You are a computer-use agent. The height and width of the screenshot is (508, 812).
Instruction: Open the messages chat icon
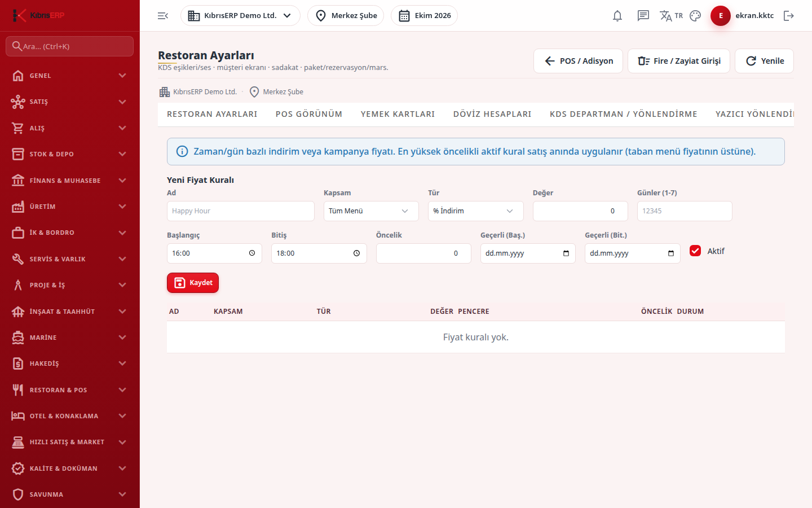(x=643, y=16)
